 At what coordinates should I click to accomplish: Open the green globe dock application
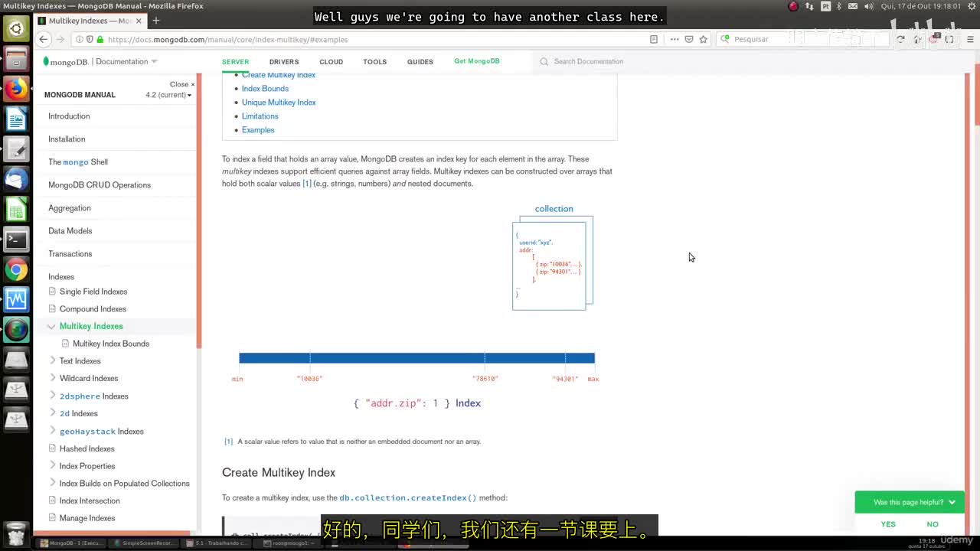point(16,330)
